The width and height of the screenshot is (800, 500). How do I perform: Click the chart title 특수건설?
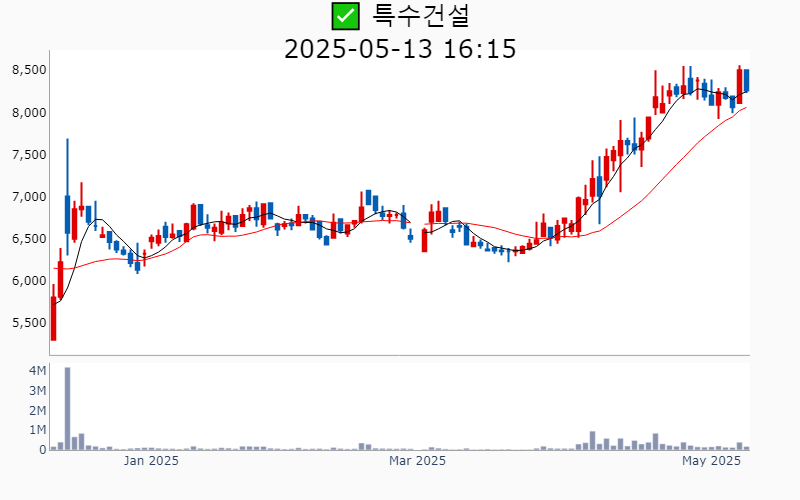click(420, 16)
